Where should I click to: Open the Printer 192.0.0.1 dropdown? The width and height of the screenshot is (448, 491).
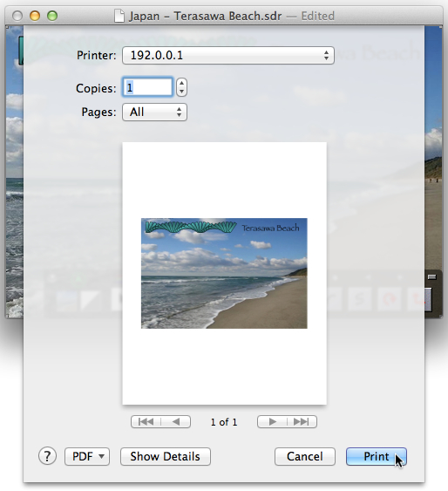tap(228, 56)
